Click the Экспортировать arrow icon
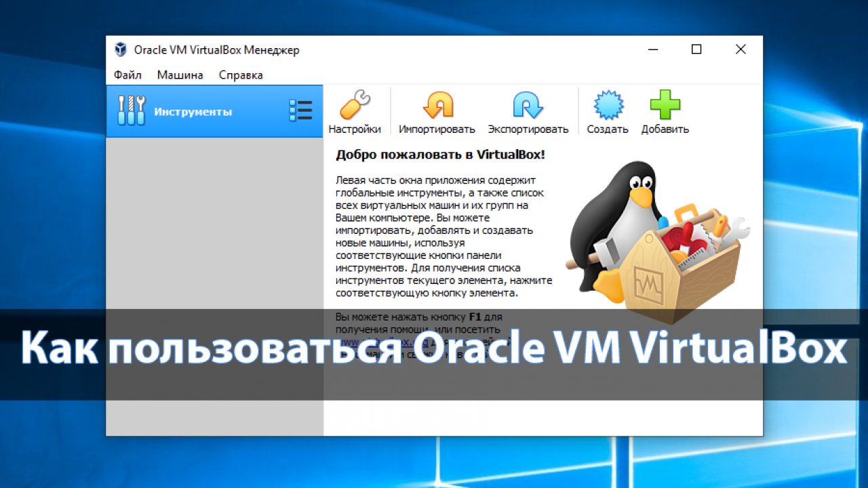The width and height of the screenshot is (868, 488). click(x=528, y=106)
